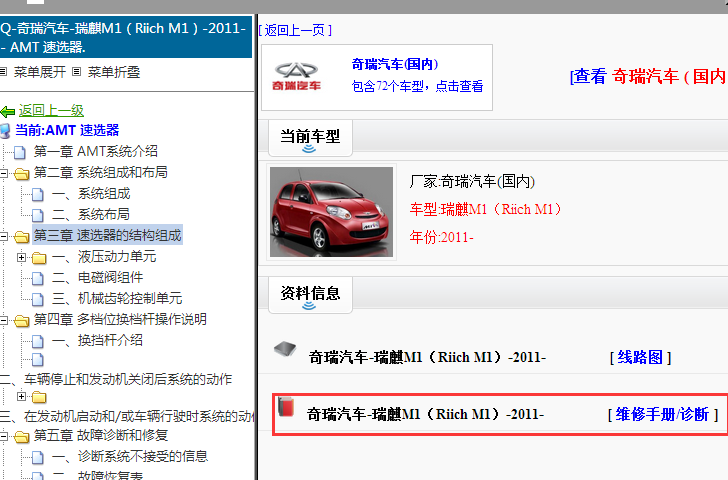Click 当前:AMT 速选器 heading
Image resolution: width=728 pixels, height=480 pixels.
(67, 130)
